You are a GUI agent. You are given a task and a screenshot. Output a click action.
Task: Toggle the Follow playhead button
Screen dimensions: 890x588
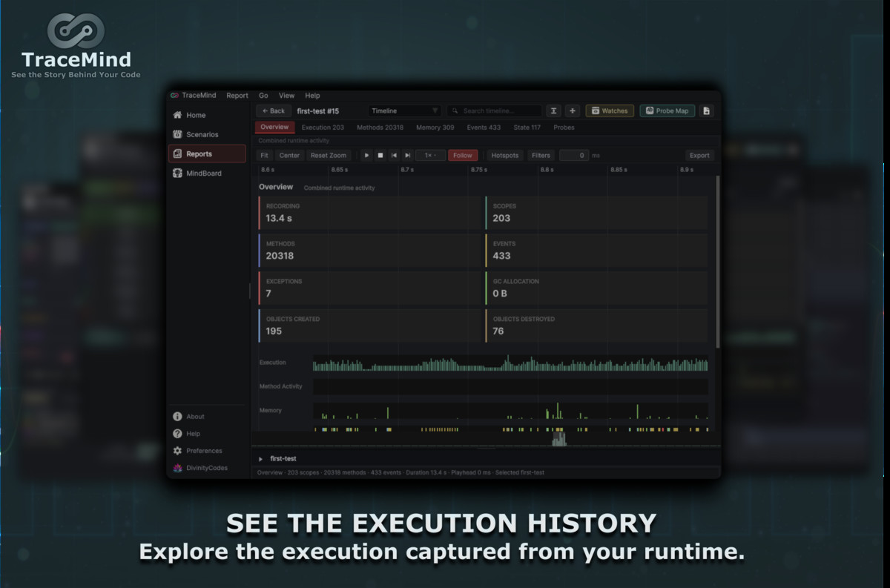[463, 155]
